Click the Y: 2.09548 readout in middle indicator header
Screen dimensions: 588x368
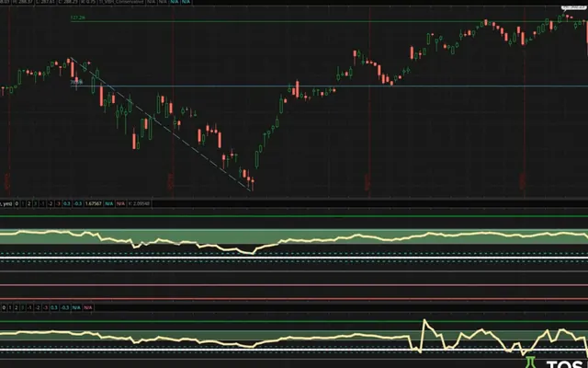[139, 203]
